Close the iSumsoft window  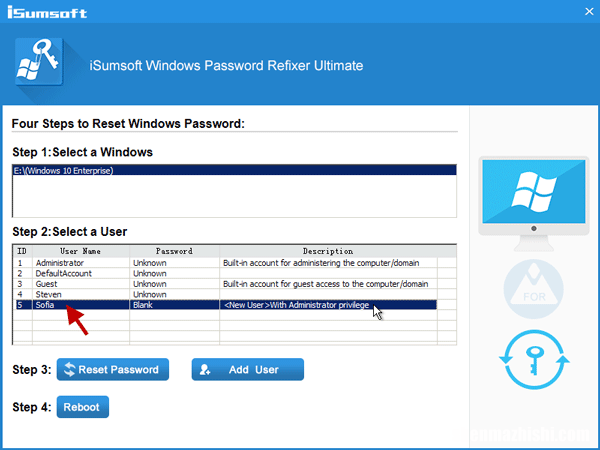(589, 11)
